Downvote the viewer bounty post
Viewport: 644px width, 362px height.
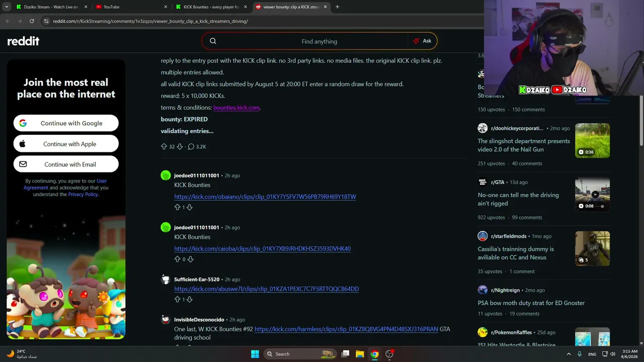(x=180, y=147)
